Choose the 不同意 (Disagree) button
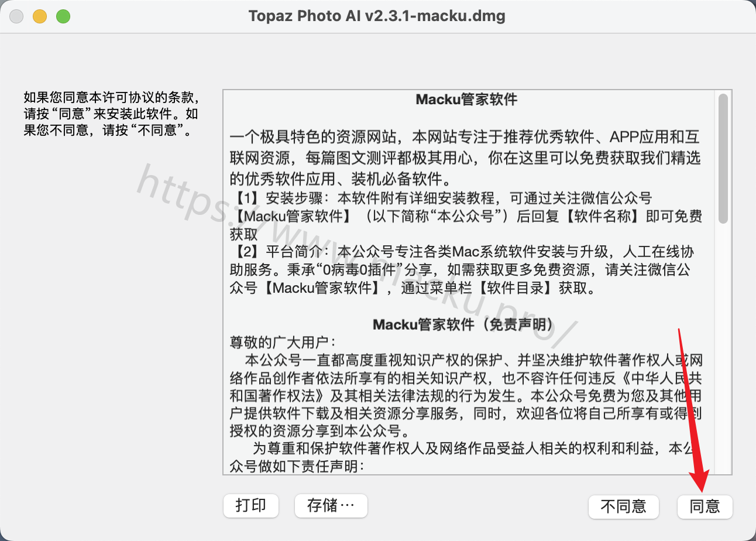 coord(623,506)
